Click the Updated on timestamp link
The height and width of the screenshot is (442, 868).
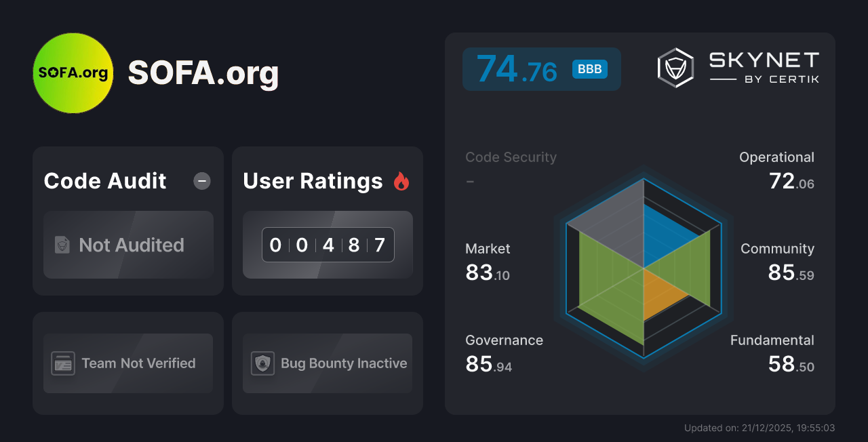[759, 428]
